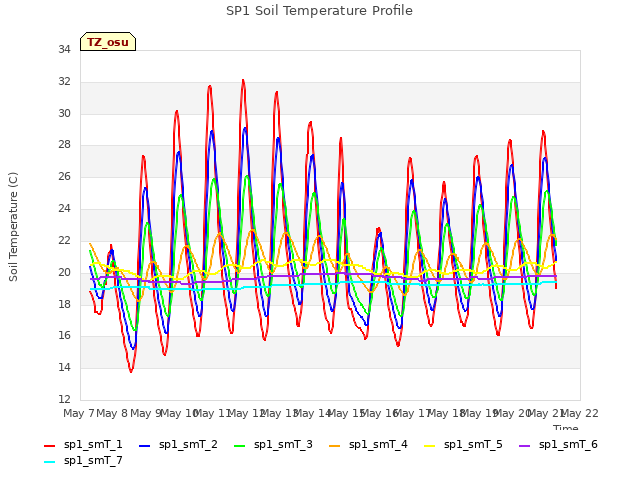Click the Time x-axis label

pyautogui.click(x=566, y=427)
